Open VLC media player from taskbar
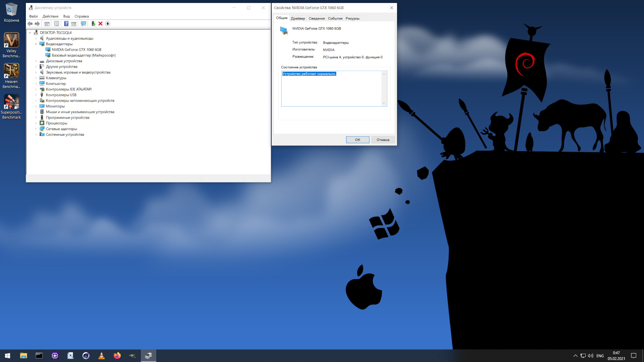 [101, 356]
